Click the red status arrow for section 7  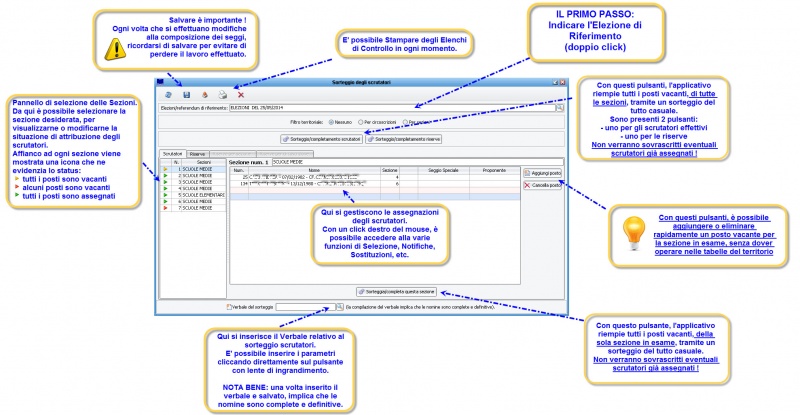point(165,208)
